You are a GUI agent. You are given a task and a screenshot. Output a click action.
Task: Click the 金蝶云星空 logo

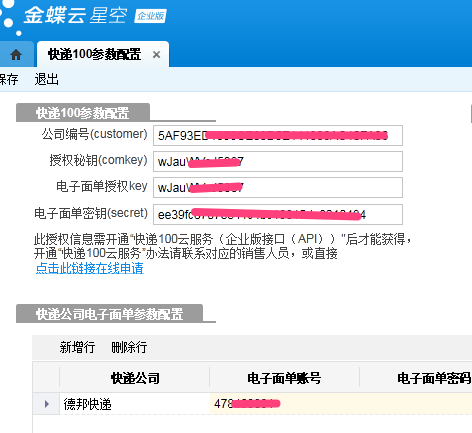pyautogui.click(x=75, y=15)
